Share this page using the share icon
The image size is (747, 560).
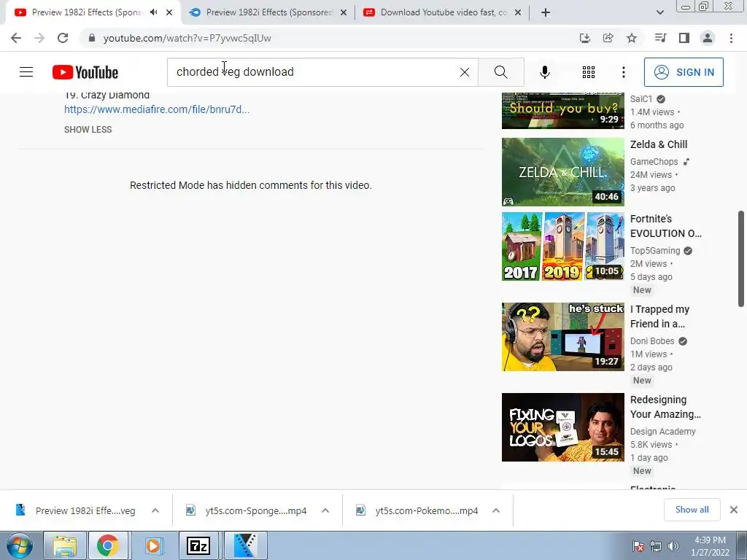608,38
